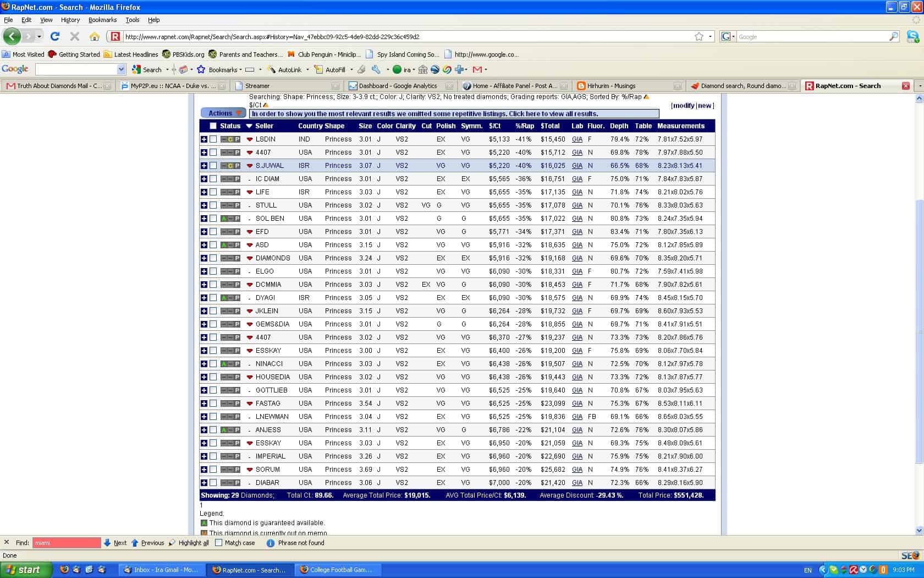
Task: Find Next arrow in find bar
Action: point(107,543)
